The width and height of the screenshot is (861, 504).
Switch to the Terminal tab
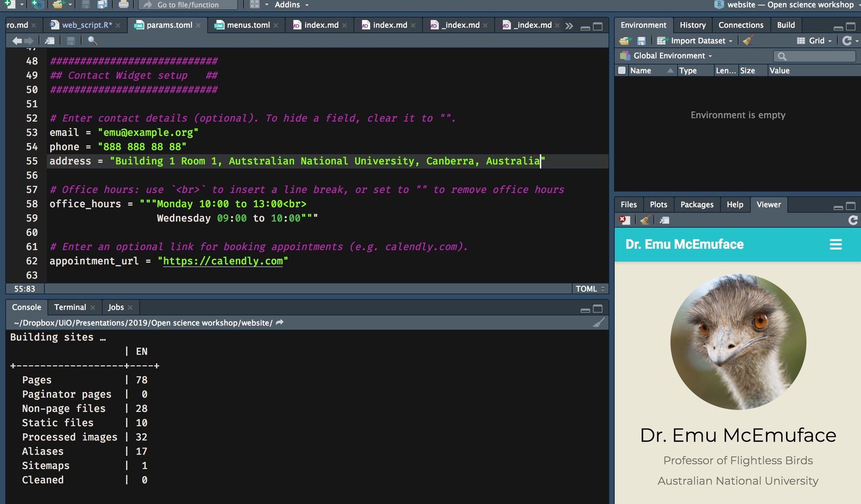tap(69, 307)
